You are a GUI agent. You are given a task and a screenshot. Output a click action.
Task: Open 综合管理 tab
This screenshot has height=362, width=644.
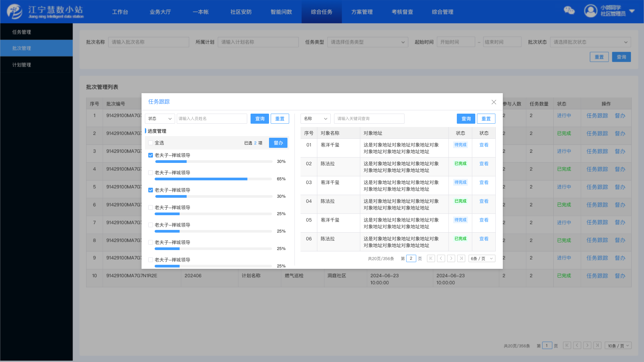(442, 12)
